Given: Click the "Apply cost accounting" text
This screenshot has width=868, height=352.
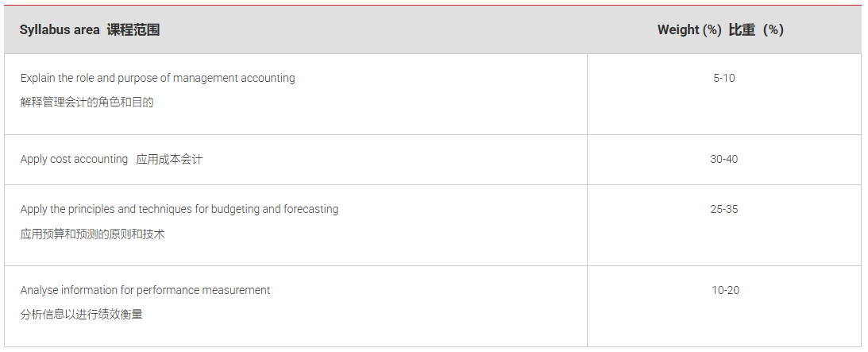Looking at the screenshot, I should point(74,159).
